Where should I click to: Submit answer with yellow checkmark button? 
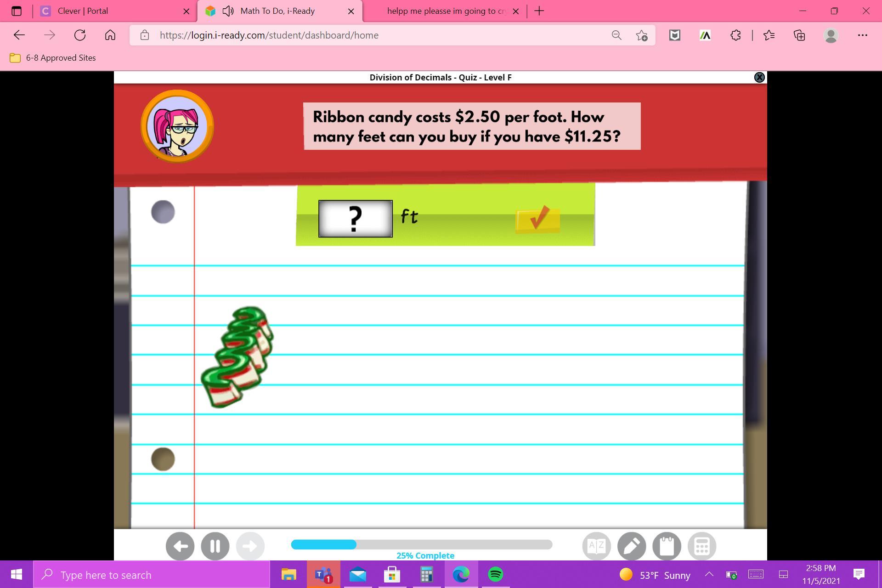click(x=537, y=219)
